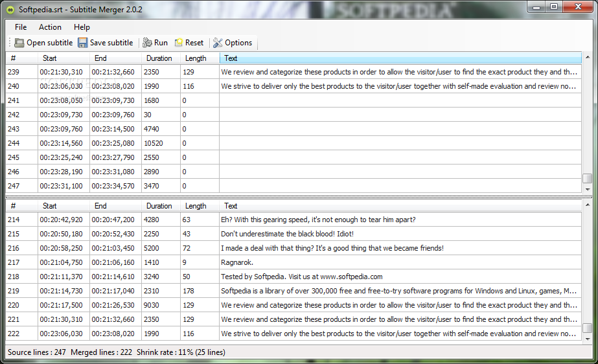Click the Options tools icon
The height and width of the screenshot is (364, 598).
click(218, 43)
